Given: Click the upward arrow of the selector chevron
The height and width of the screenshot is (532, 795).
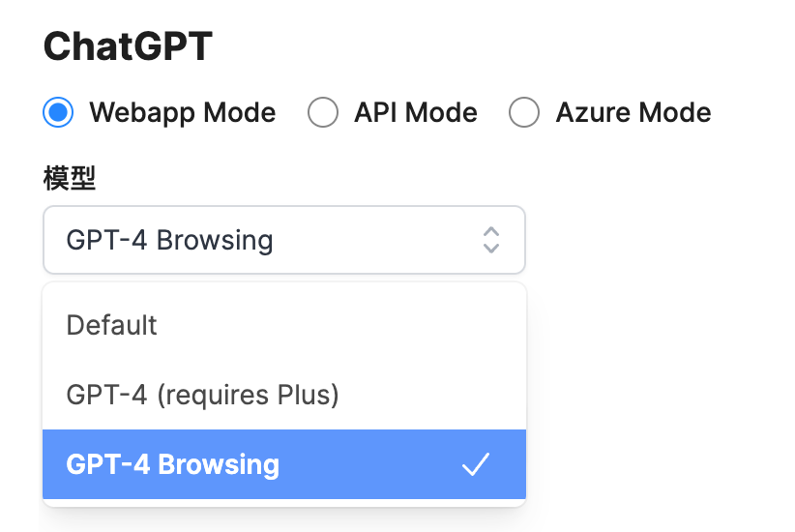Looking at the screenshot, I should coord(491,232).
